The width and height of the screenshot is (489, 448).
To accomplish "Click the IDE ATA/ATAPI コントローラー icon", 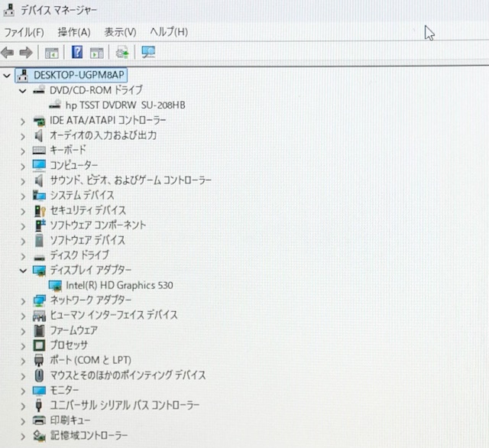I will (39, 121).
